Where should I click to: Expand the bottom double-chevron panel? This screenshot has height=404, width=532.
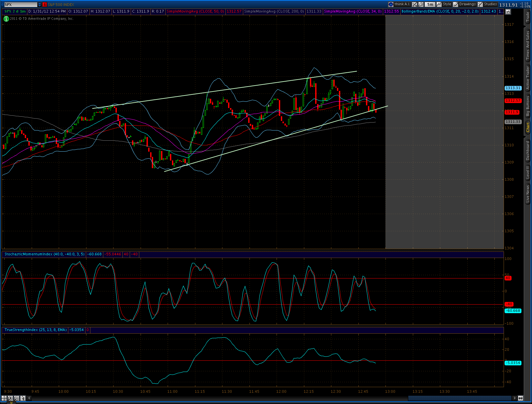[11, 402]
